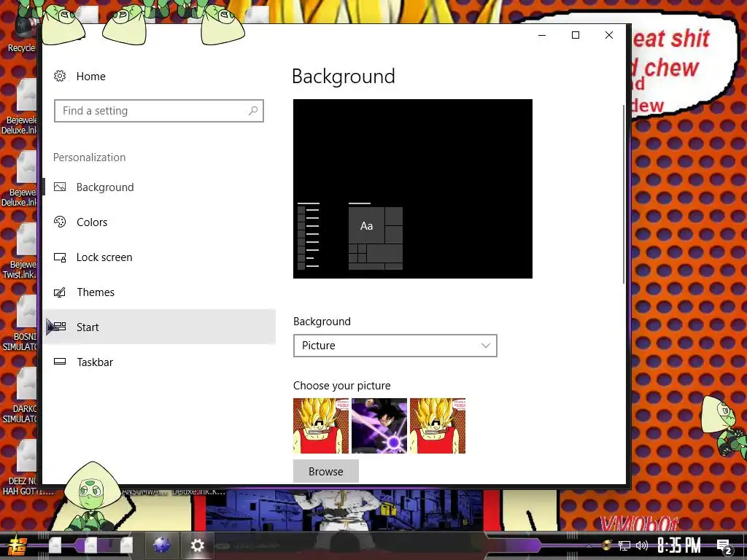Open the Colors settings page

pos(159,222)
